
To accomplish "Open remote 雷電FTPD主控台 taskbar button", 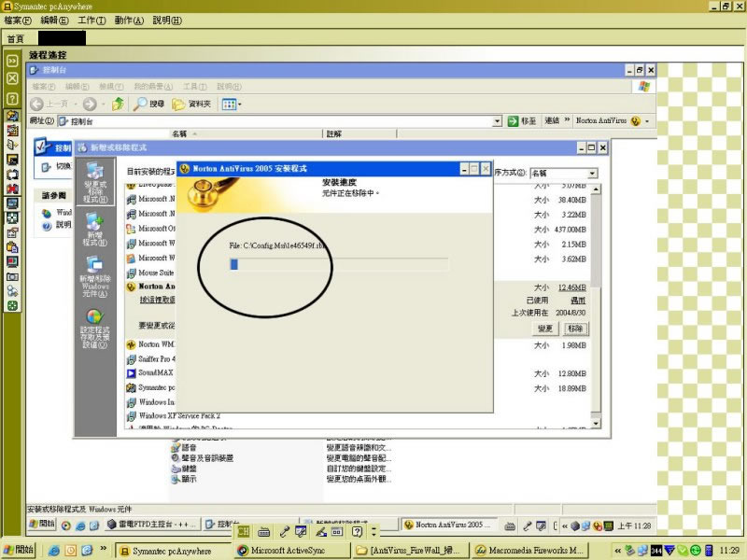I will click(152, 524).
